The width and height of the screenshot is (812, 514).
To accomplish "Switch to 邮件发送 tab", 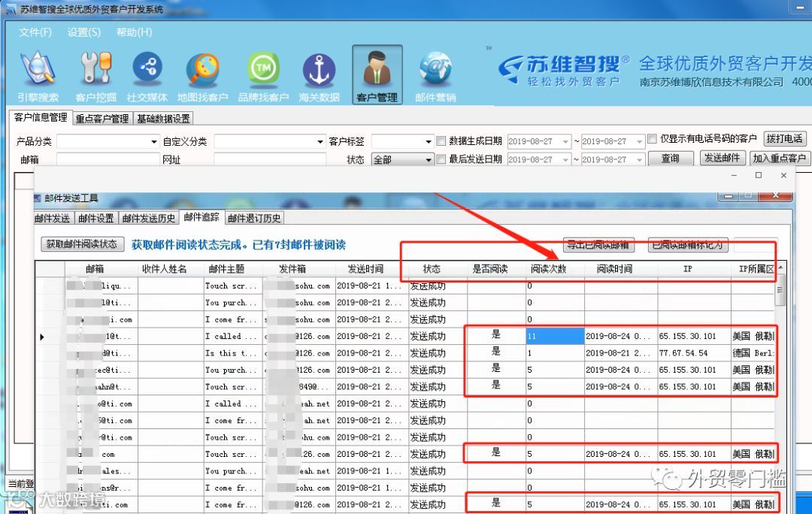I will point(53,219).
